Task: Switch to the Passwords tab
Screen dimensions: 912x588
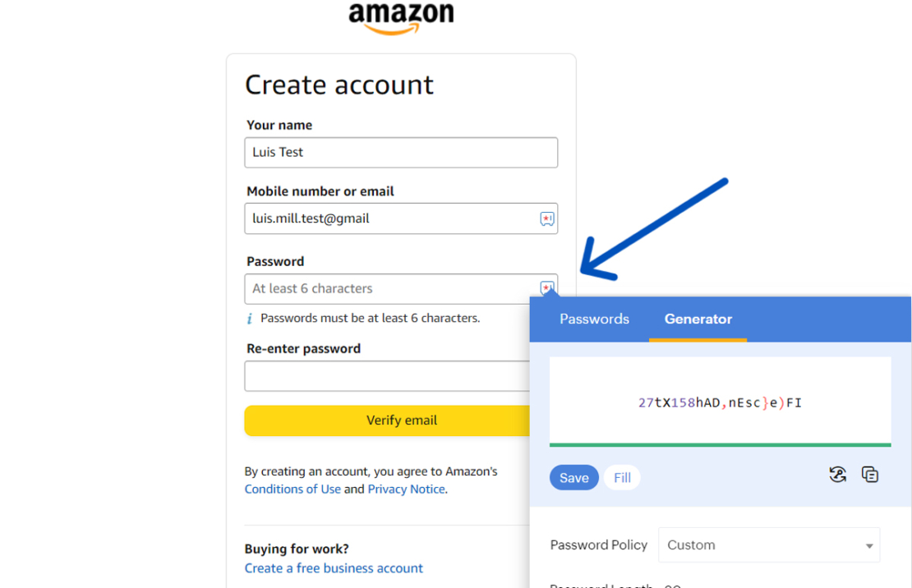Action: [594, 319]
